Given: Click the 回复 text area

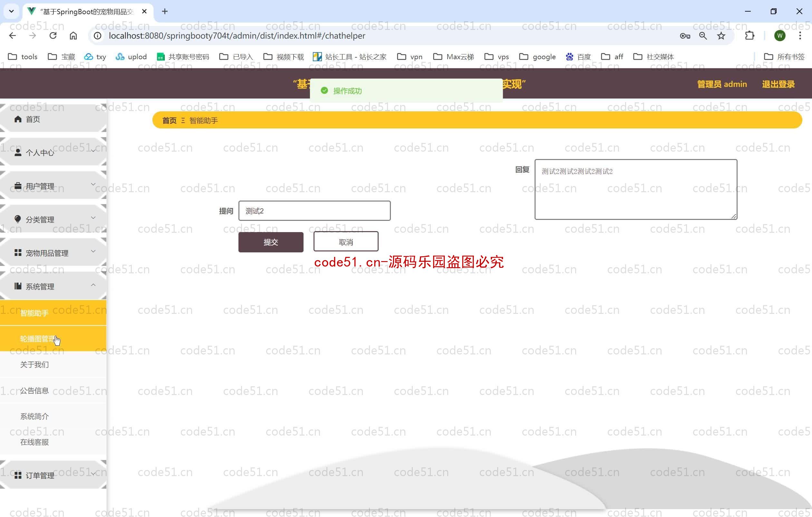Looking at the screenshot, I should pyautogui.click(x=636, y=189).
